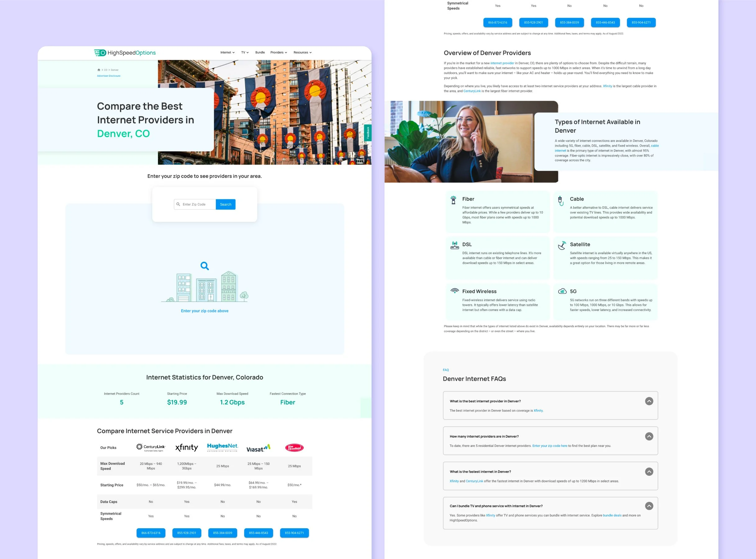756x559 pixels.
Task: Collapse 'What is the best internet provider' FAQ
Action: [649, 401]
